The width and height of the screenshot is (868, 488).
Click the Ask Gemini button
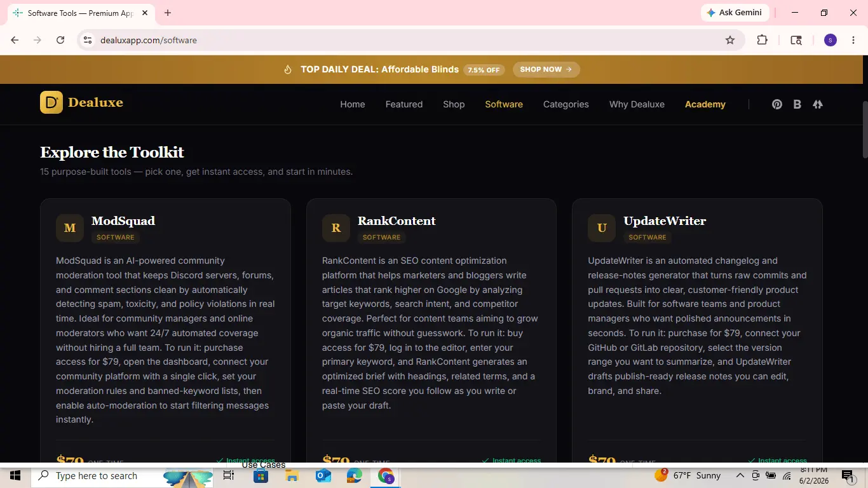(x=735, y=13)
